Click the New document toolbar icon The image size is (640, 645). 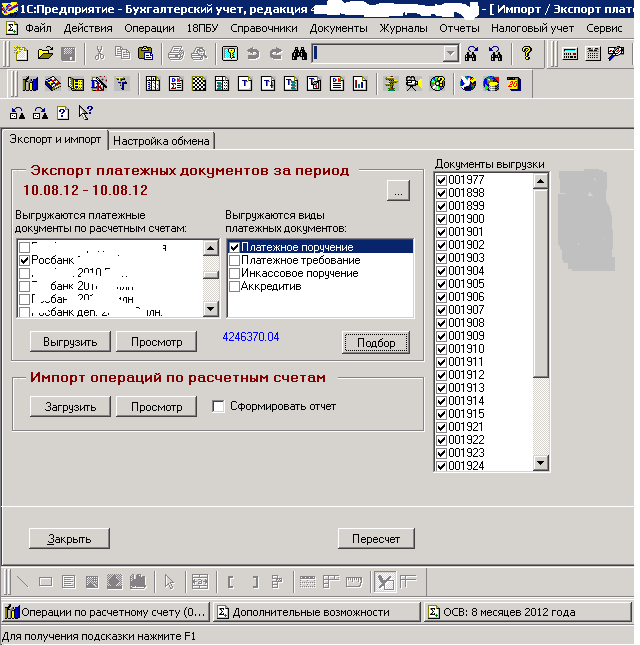21,53
